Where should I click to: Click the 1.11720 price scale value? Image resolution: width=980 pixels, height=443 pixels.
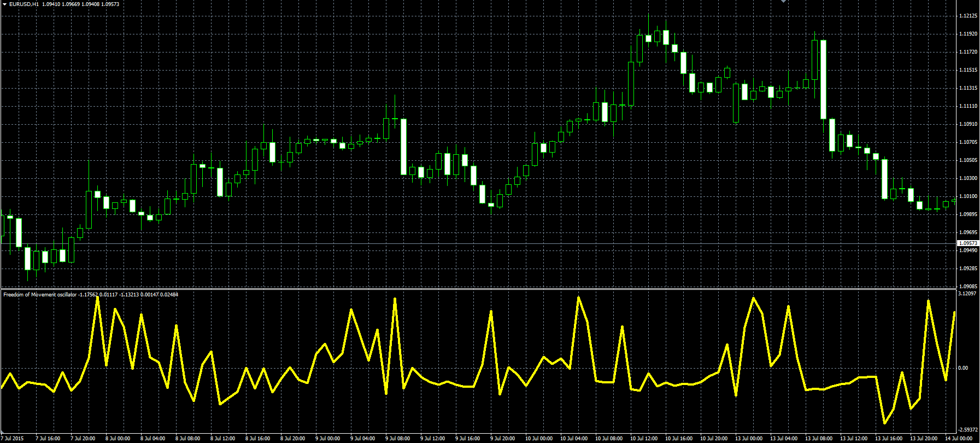(x=968, y=52)
